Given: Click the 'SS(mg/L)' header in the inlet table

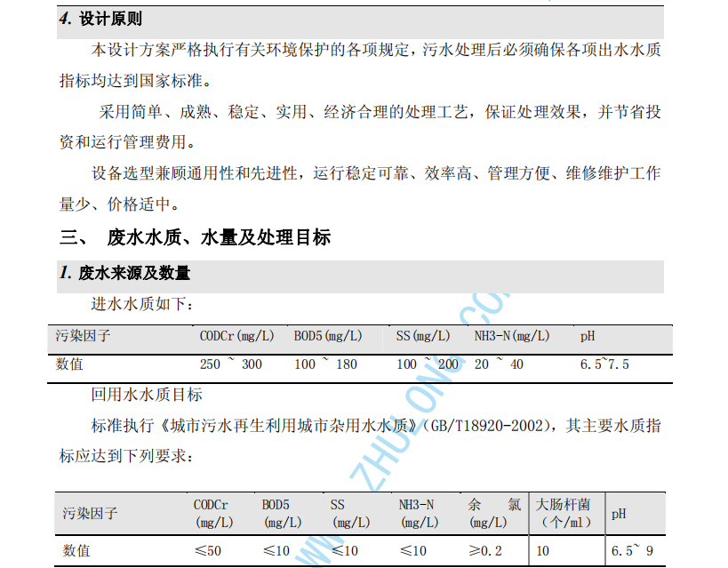Looking at the screenshot, I should 423,336.
